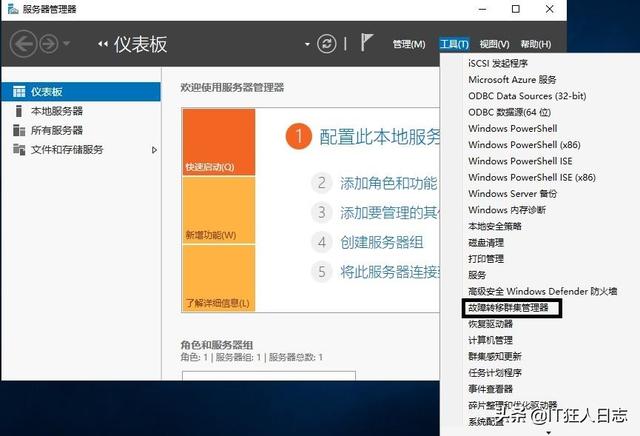Click the 了解详细信息(L) tile
This screenshot has width=640, height=436.
pyautogui.click(x=219, y=279)
